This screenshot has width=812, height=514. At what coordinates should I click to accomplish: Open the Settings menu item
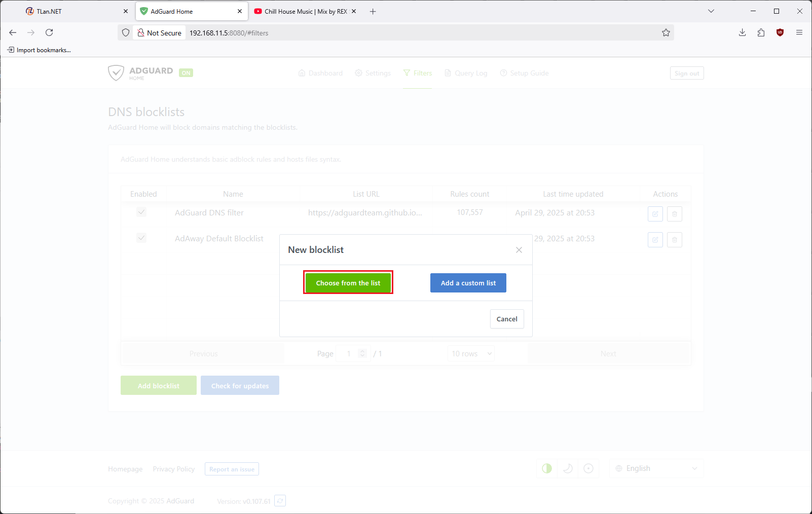point(373,73)
